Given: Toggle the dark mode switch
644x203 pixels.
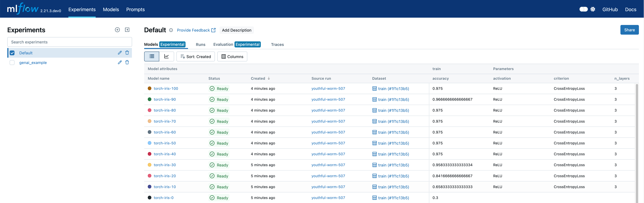Looking at the screenshot, I should tap(583, 9).
